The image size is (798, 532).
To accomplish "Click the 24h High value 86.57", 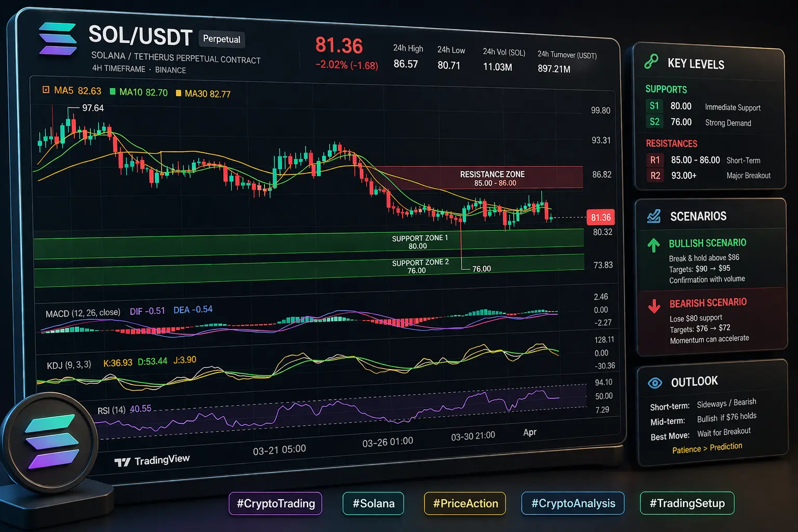I will pos(406,64).
